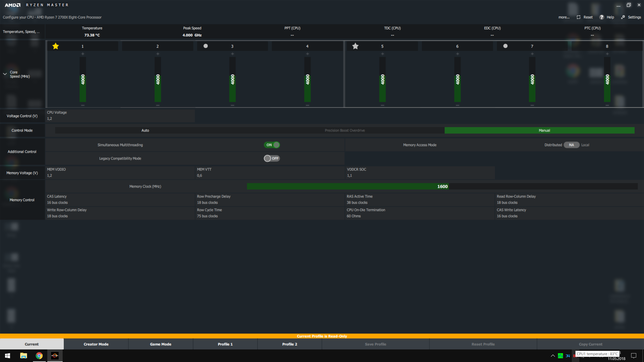The image size is (644, 362).
Task: Click green tray monitoring icon
Action: tap(560, 356)
